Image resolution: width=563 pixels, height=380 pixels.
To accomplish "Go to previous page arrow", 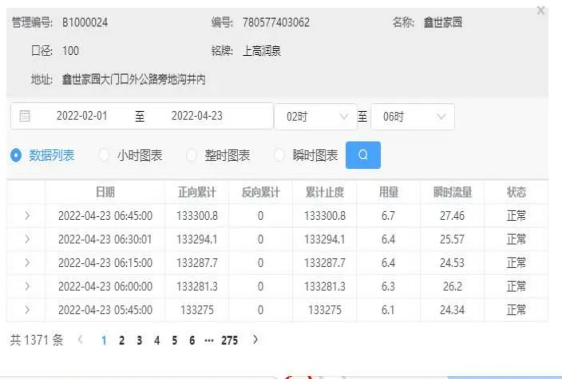I will tap(80, 340).
